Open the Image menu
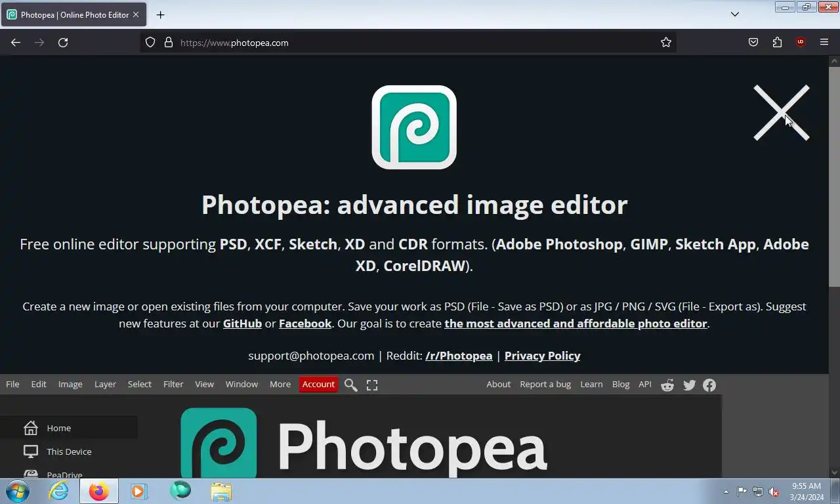840x504 pixels. click(x=70, y=385)
